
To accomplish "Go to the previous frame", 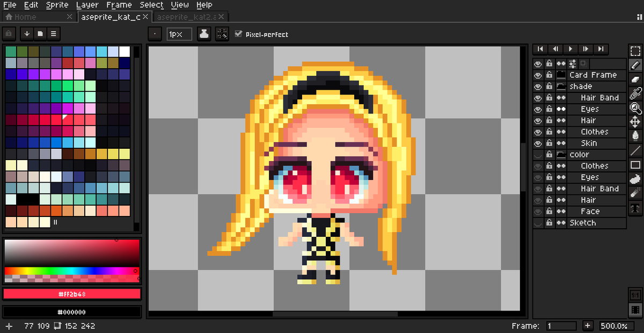I will [x=555, y=49].
